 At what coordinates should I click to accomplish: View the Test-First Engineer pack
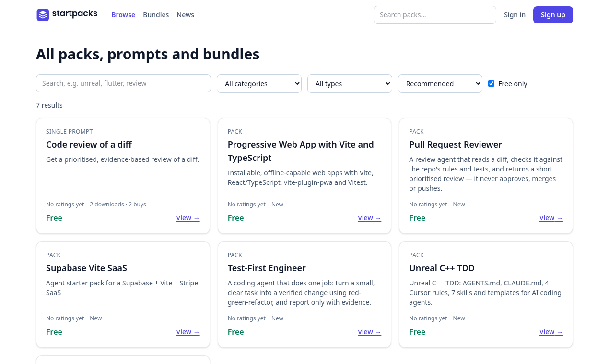pyautogui.click(x=369, y=332)
